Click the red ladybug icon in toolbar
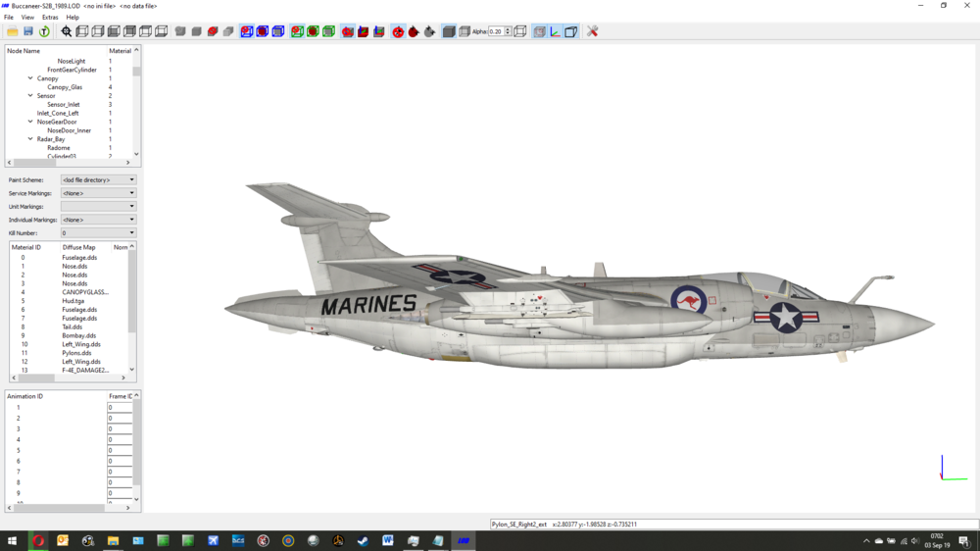This screenshot has width=980, height=551. click(414, 31)
